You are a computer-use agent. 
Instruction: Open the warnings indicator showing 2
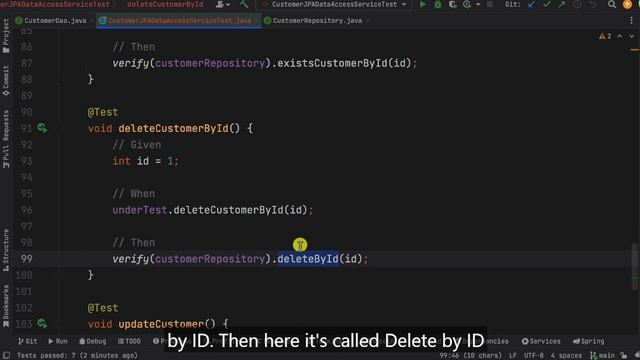[605, 36]
